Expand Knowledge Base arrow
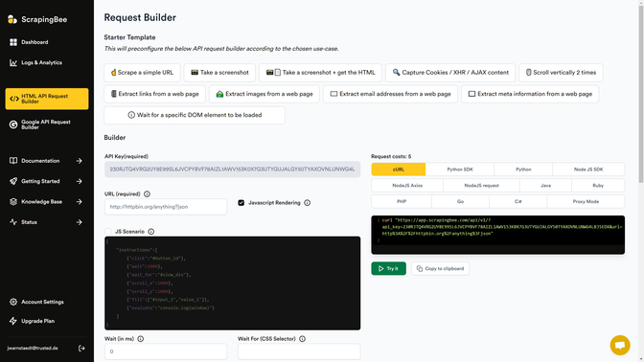This screenshot has width=644, height=362. point(80,202)
